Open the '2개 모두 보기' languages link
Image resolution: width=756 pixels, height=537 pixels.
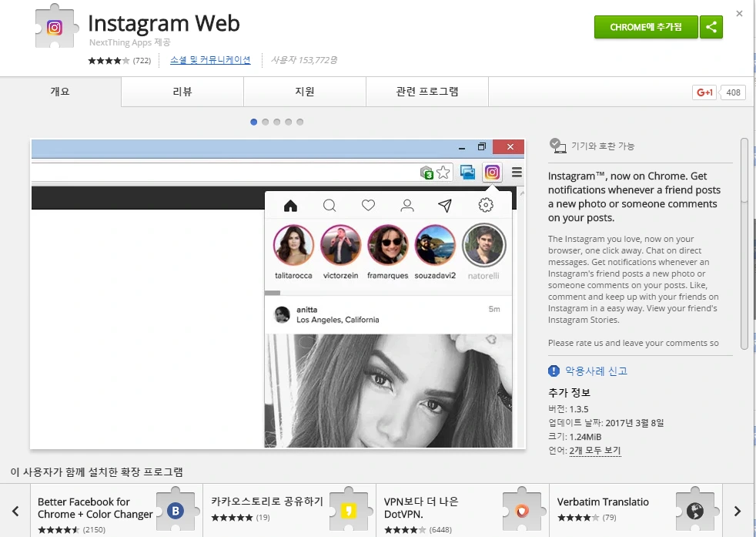(x=595, y=451)
